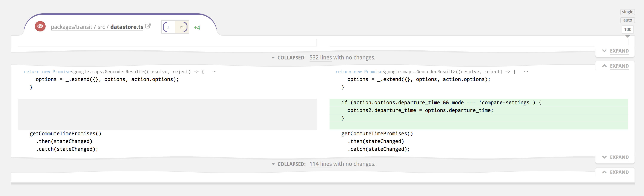The width and height of the screenshot is (644, 196).
Task: Select revision r1 in the diff selector
Action: (182, 27)
